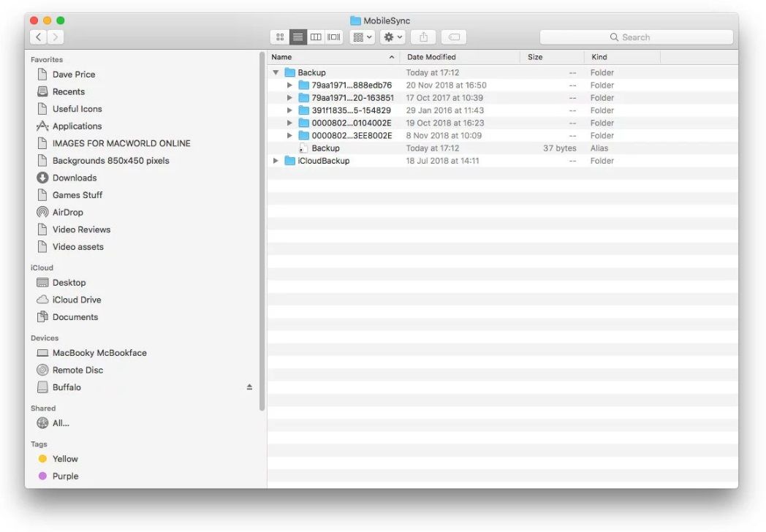
Task: Click the Documents icon in sidebar
Action: [42, 316]
